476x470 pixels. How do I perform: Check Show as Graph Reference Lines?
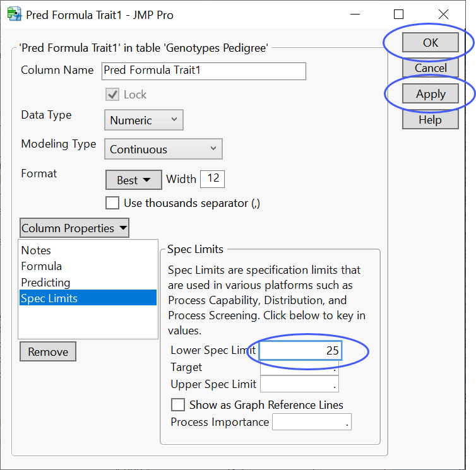click(179, 405)
